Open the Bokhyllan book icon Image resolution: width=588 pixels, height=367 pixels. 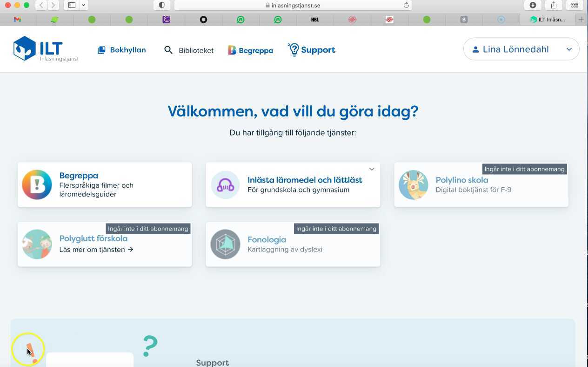tap(101, 49)
